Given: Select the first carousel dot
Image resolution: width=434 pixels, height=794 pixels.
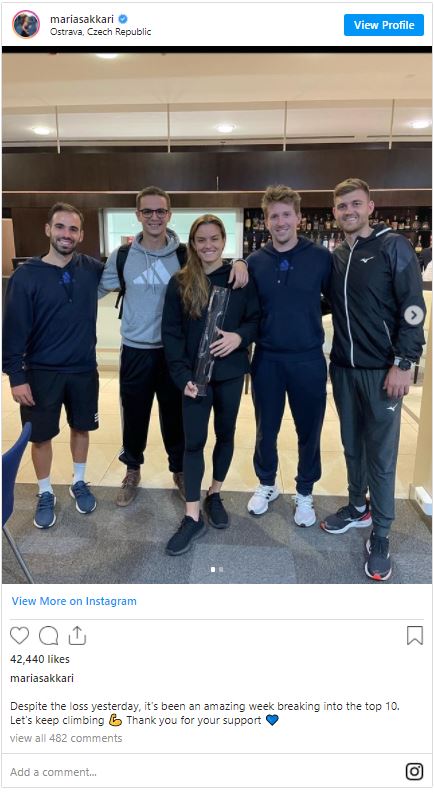Looking at the screenshot, I should tap(213, 570).
